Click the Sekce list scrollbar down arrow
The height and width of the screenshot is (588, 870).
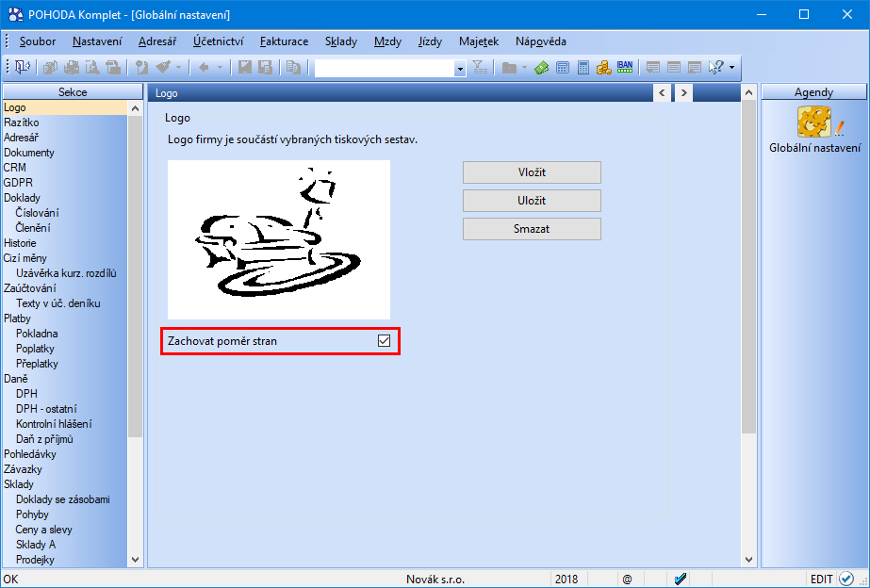click(136, 560)
